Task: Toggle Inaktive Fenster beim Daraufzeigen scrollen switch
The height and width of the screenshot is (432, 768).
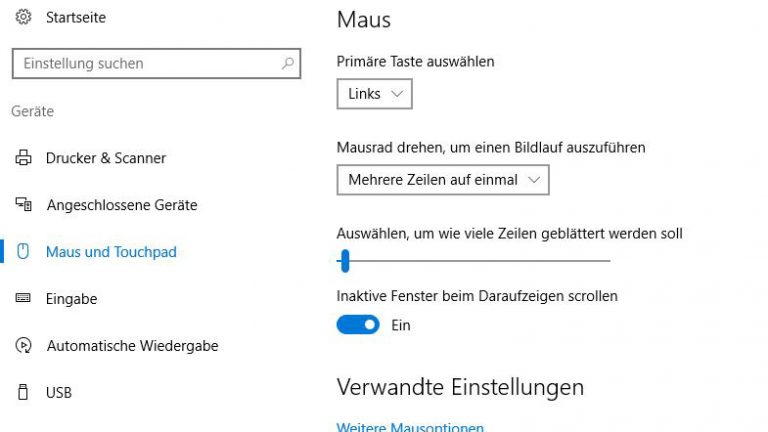Action: coord(358,325)
